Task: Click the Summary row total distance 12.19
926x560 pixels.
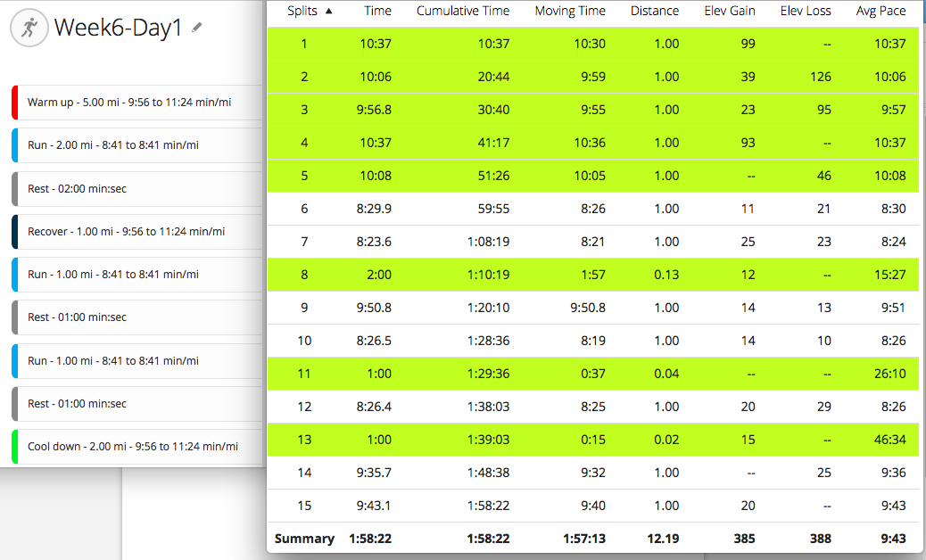Action: tap(662, 539)
